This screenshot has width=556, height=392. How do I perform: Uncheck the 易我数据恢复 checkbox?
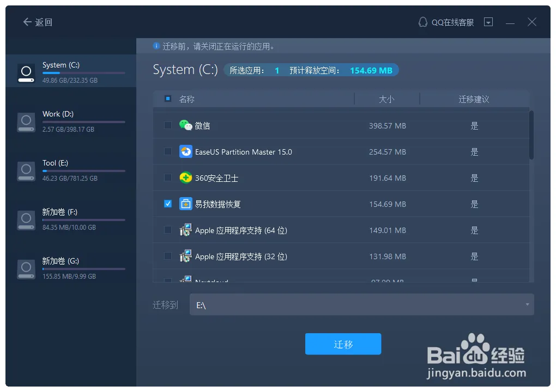[x=167, y=204]
